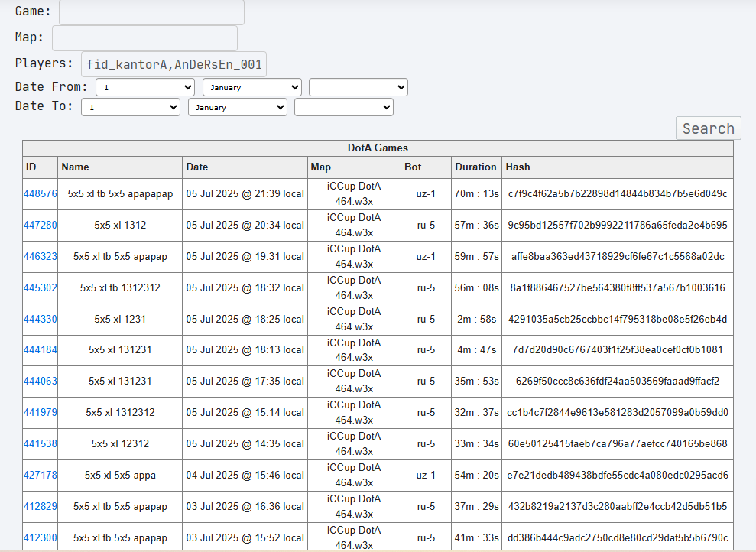Open game ID 412829 link

pos(40,506)
